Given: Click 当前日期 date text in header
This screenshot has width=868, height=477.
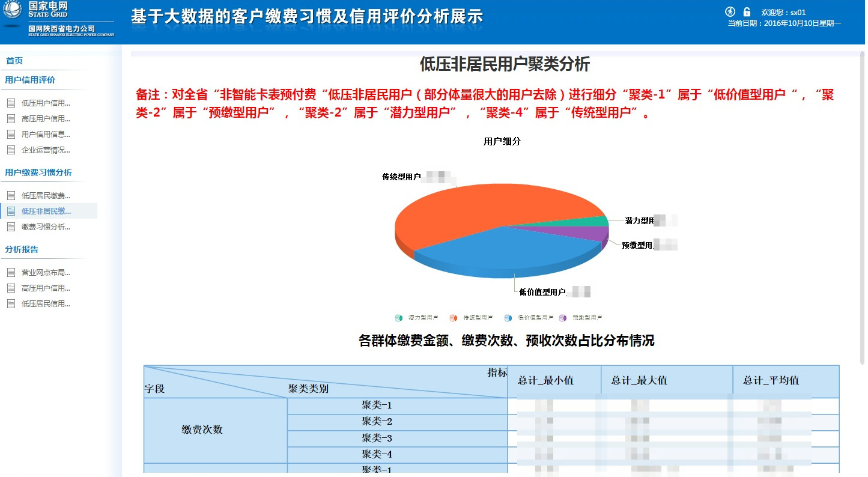Looking at the screenshot, I should (x=784, y=23).
